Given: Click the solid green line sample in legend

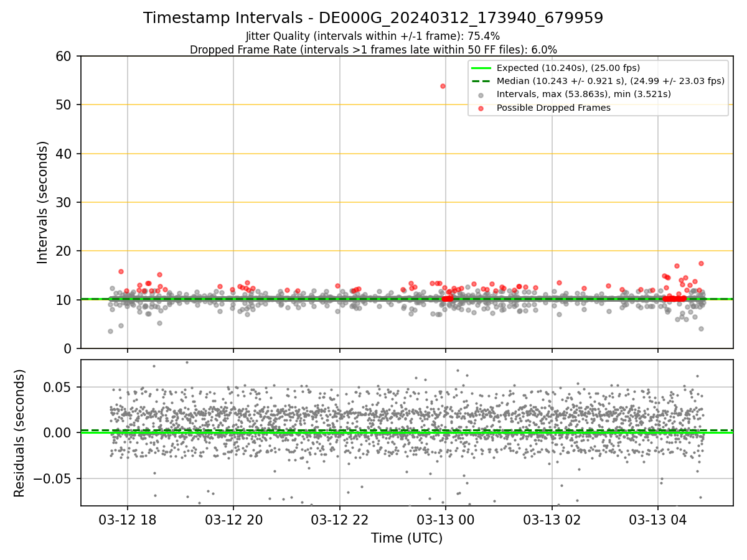Looking at the screenshot, I should 482,68.
